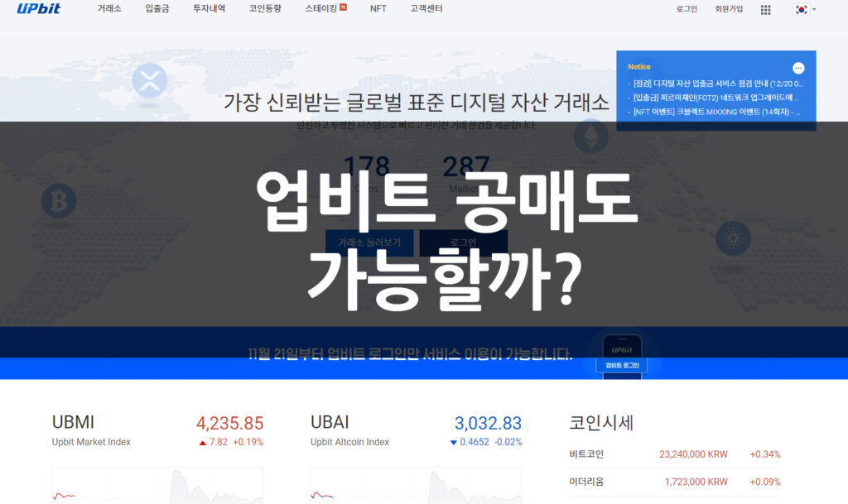Click the 코인시세 heading
Image resolution: width=848 pixels, height=504 pixels.
(601, 422)
